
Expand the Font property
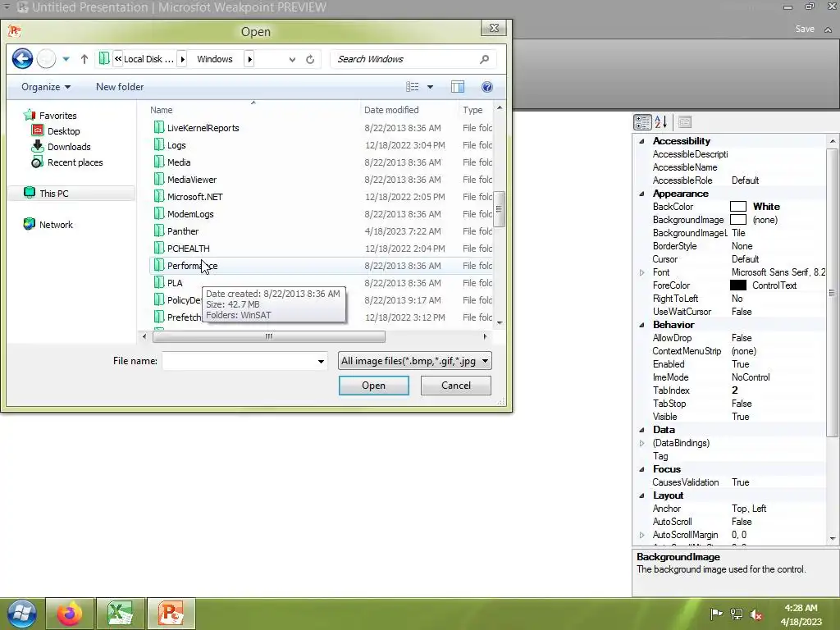(641, 272)
